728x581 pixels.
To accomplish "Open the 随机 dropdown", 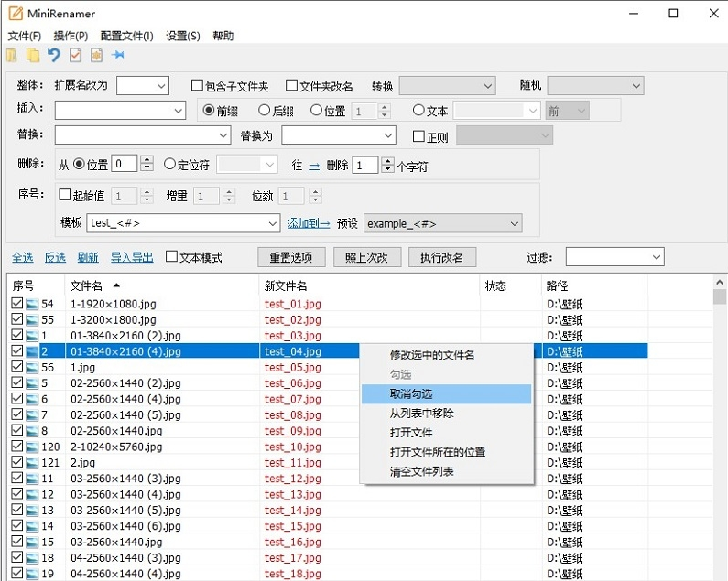I will [636, 86].
